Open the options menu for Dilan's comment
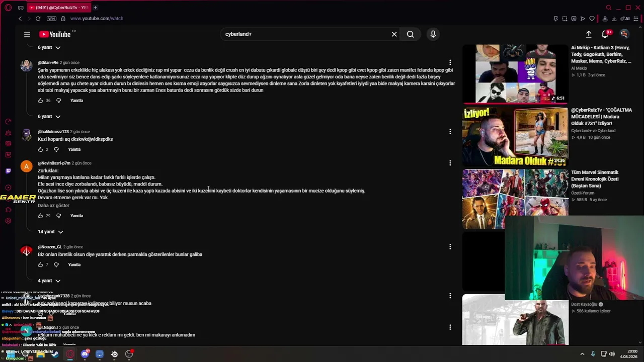Viewport: 644px width, 362px height. (x=450, y=63)
